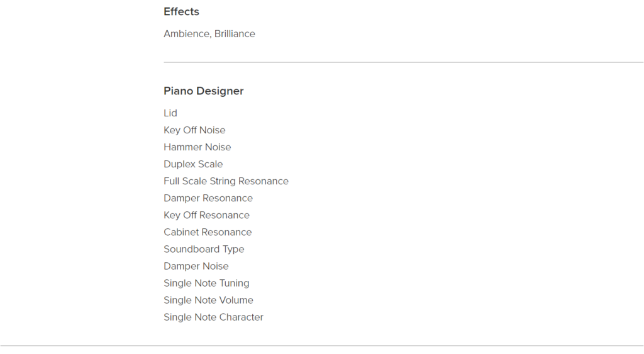Click Cabinet Resonance entry
Viewport: 644px width, 354px height.
click(x=208, y=232)
